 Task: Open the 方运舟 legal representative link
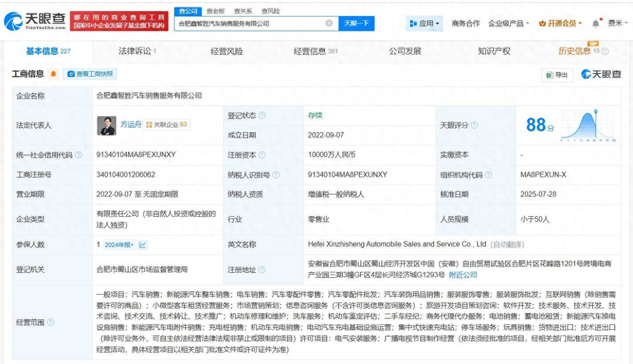click(131, 124)
